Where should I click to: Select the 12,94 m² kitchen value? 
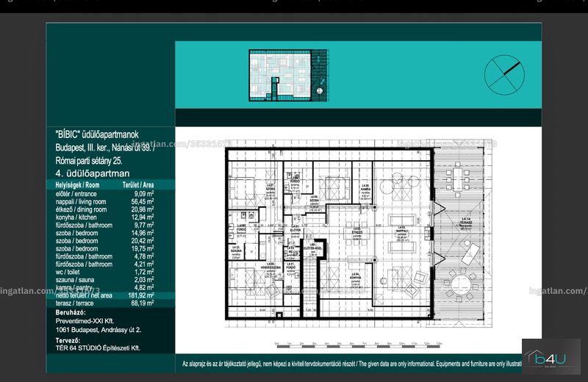[x=143, y=217]
